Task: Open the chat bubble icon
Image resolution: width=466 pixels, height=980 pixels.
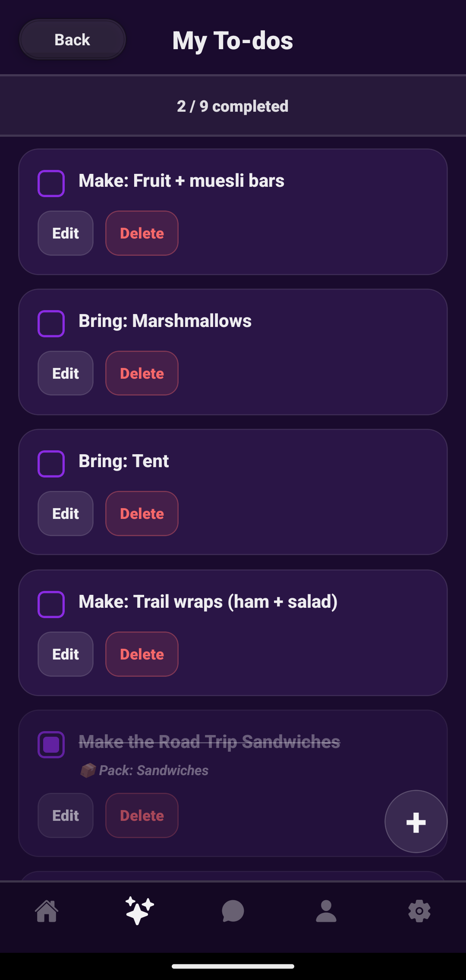Action: pyautogui.click(x=233, y=911)
